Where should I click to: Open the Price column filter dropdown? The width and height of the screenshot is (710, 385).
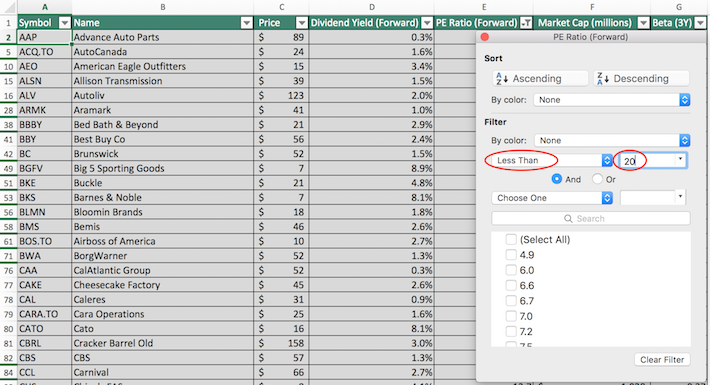pos(302,23)
